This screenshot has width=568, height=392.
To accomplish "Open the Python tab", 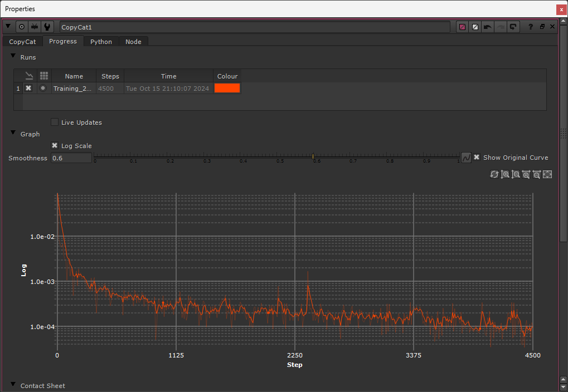I will 101,42.
